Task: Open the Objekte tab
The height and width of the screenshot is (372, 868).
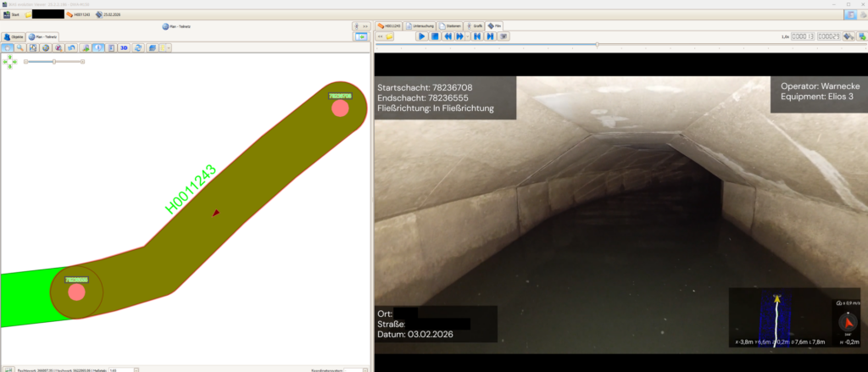Action: pyautogui.click(x=14, y=37)
